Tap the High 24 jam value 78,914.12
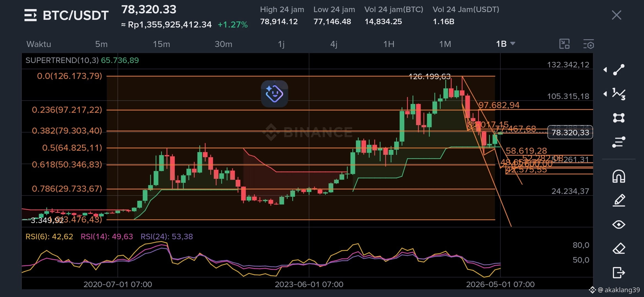 279,21
